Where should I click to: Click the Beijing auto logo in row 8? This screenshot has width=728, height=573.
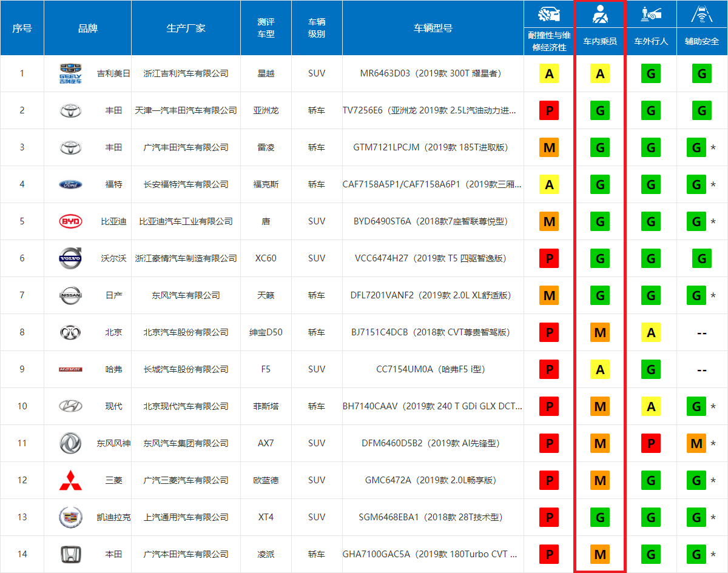pyautogui.click(x=70, y=332)
